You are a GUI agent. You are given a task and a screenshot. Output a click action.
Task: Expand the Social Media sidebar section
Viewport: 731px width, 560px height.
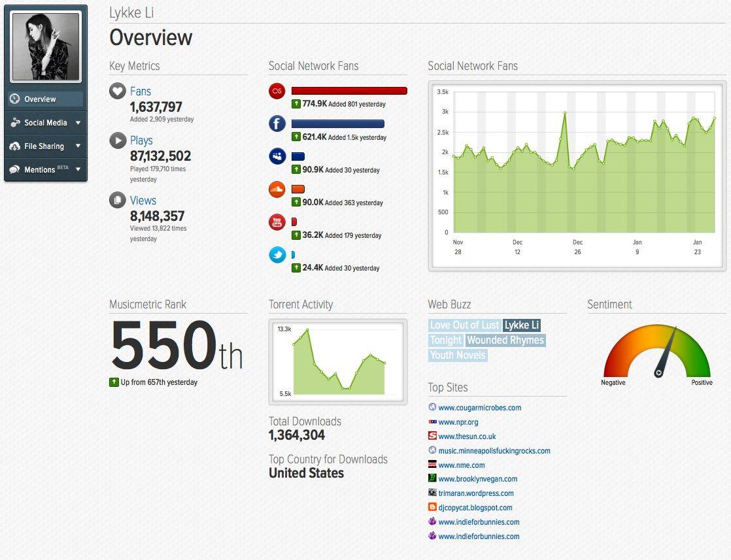click(44, 122)
